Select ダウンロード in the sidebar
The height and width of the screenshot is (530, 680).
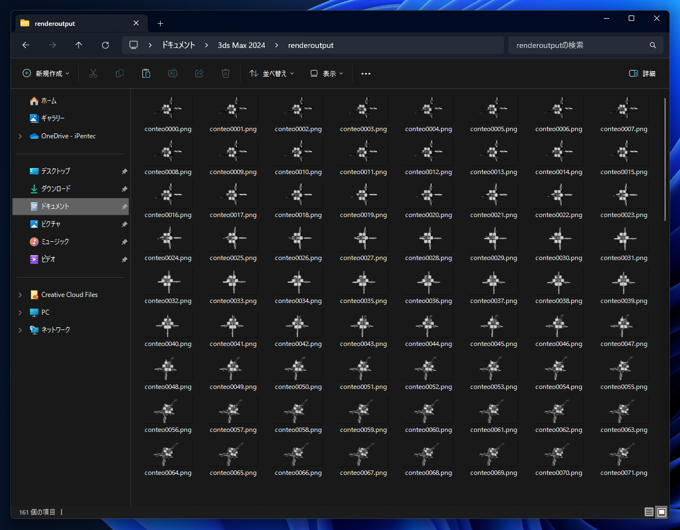click(x=55, y=189)
